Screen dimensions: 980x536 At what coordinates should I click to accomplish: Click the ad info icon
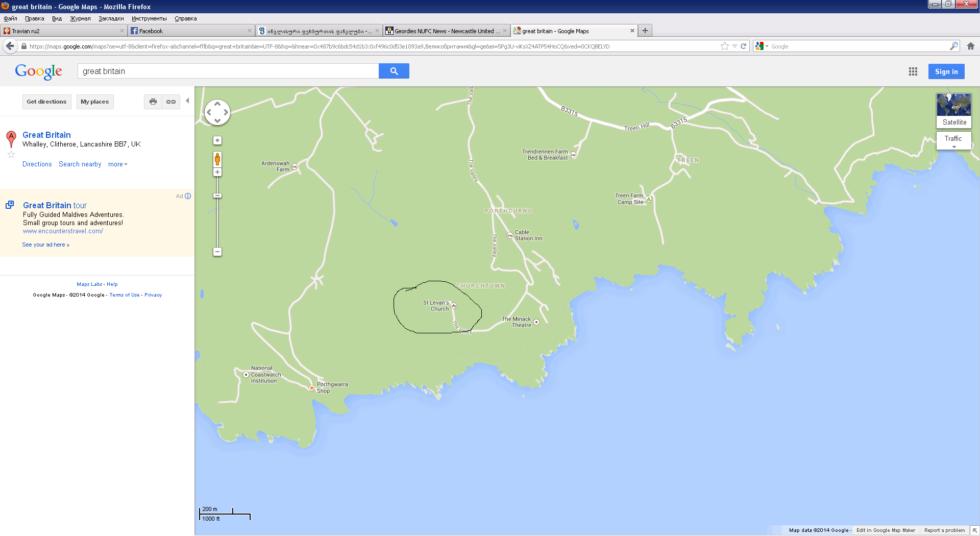pos(188,196)
